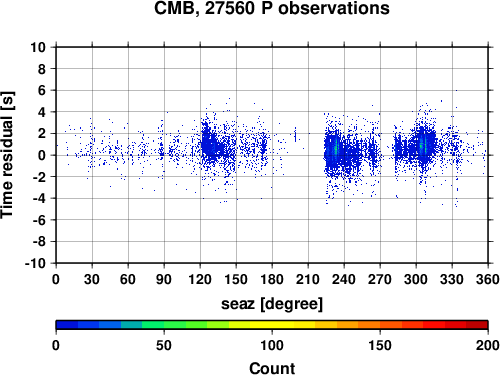Click the 100 tick label on the colorbar
The height and width of the screenshot is (375, 500).
pos(272,346)
